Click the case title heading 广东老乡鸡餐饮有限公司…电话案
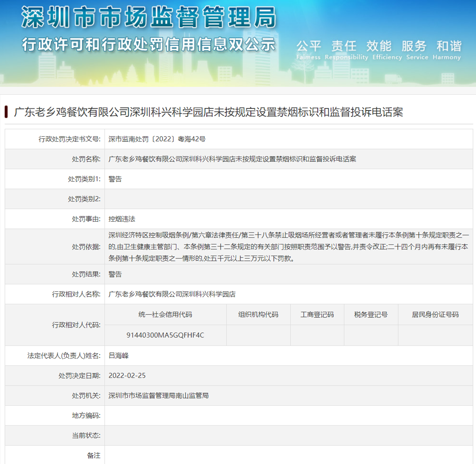Screen dimensions: 476x464 (x=209, y=112)
